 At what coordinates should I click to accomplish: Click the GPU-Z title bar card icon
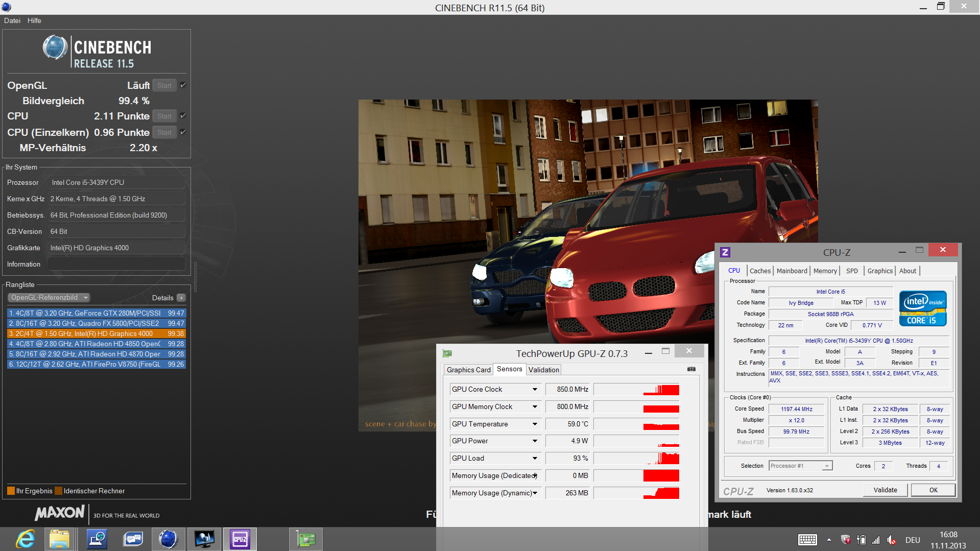point(447,353)
